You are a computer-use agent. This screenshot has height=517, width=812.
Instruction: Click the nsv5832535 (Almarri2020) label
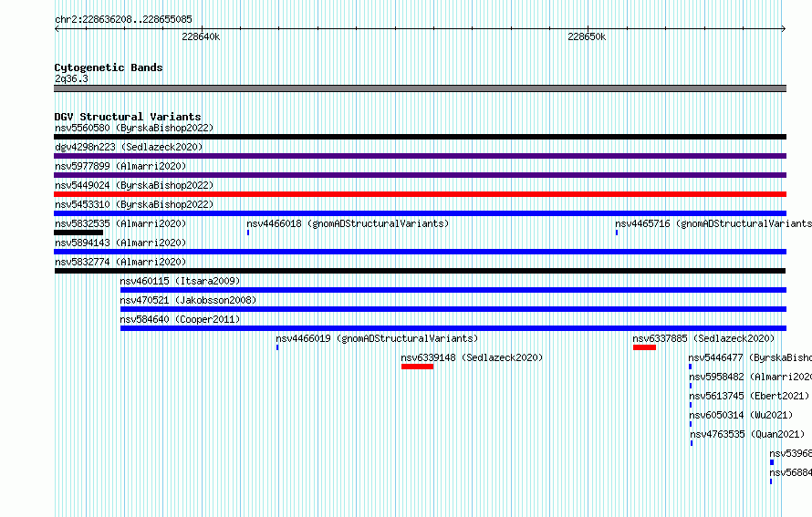tap(120, 223)
